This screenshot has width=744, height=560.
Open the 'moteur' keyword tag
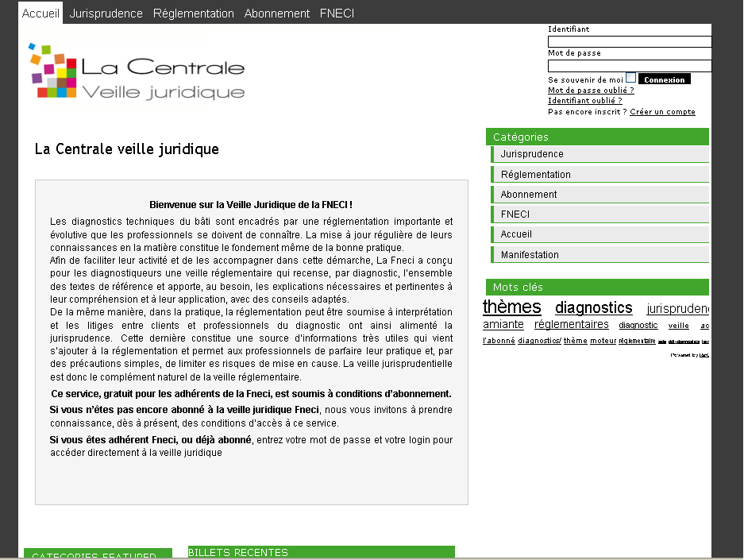(x=603, y=341)
